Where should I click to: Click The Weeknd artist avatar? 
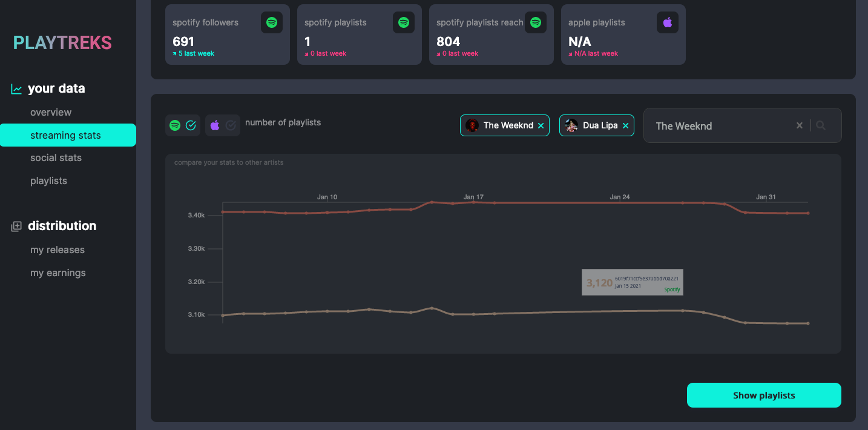click(x=472, y=125)
